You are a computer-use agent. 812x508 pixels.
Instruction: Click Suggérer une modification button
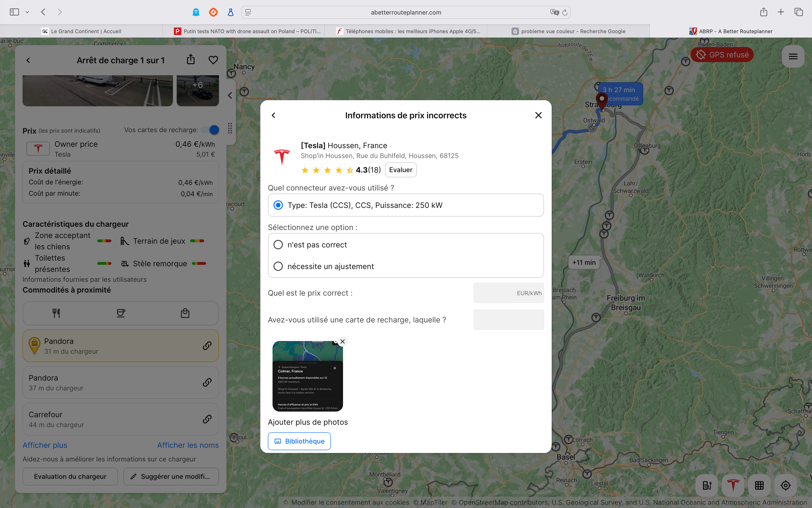click(171, 476)
